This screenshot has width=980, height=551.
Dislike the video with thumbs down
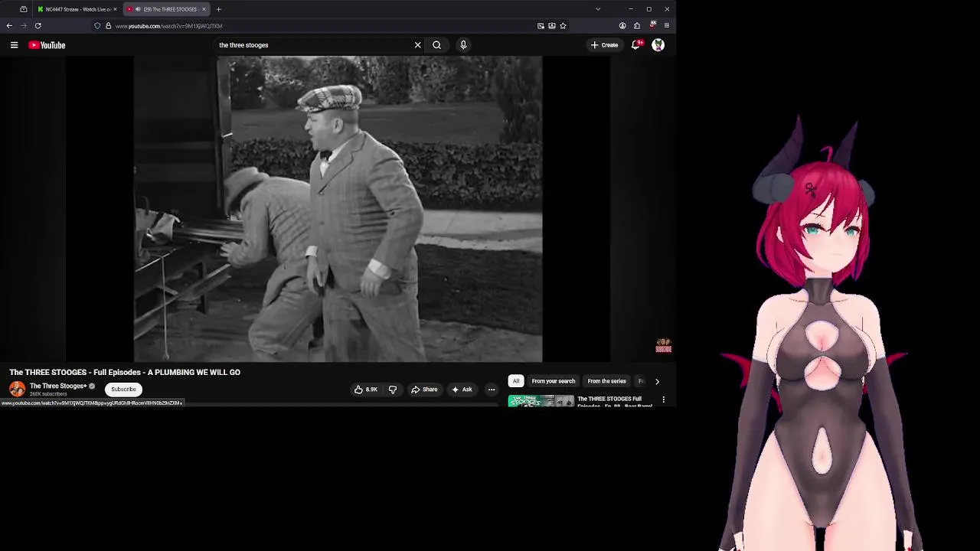[x=393, y=390]
